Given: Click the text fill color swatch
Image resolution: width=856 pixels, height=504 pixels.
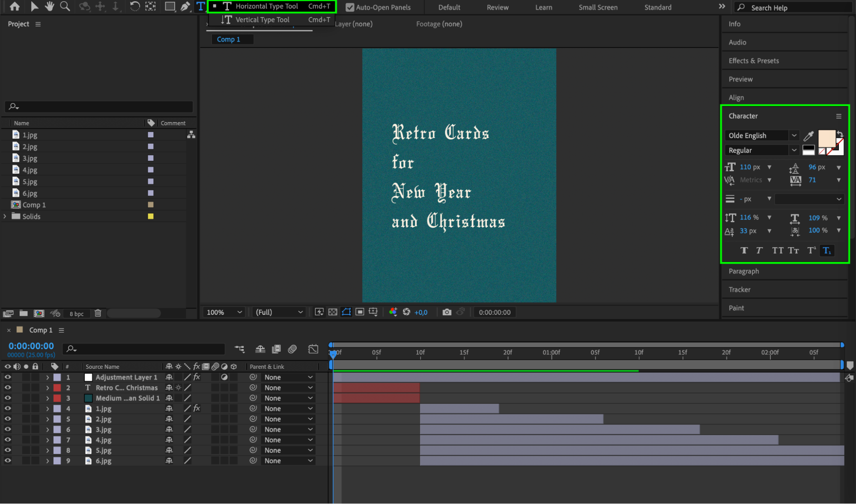Looking at the screenshot, I should tap(826, 139).
